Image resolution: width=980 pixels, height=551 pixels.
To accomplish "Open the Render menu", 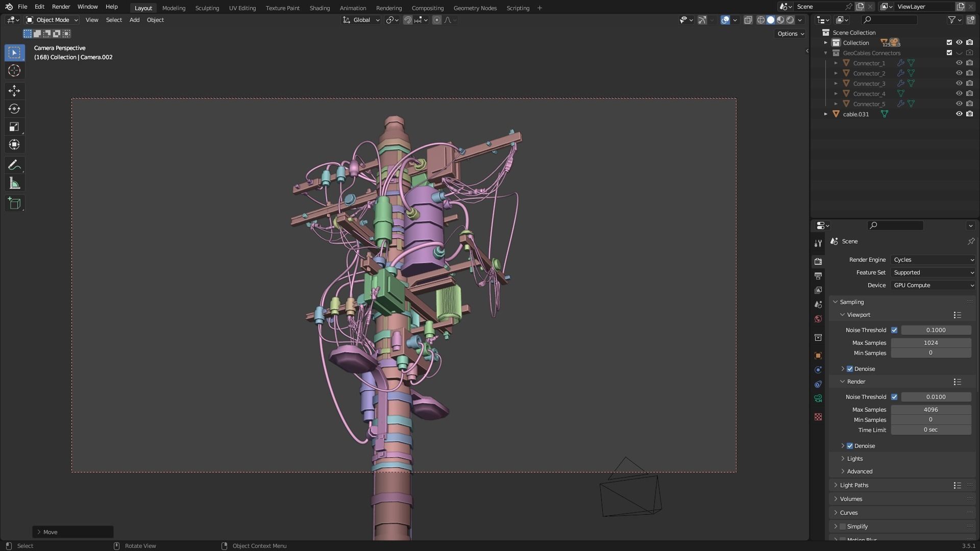I will click(x=61, y=7).
